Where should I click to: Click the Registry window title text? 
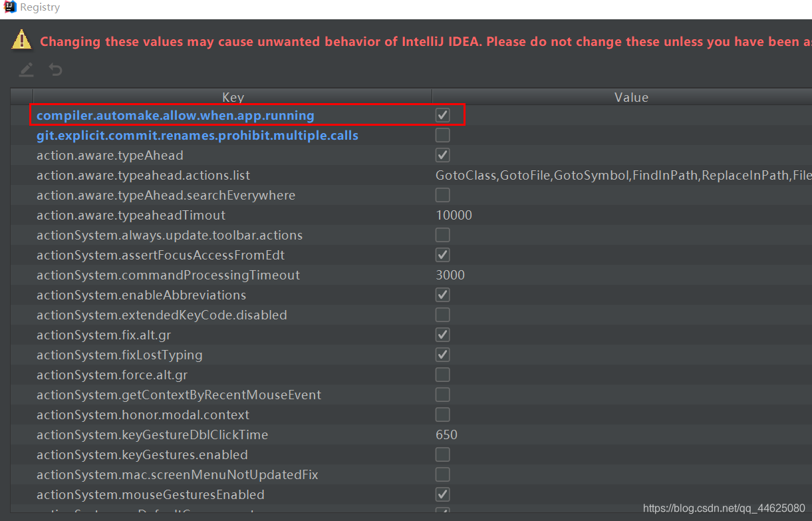40,7
